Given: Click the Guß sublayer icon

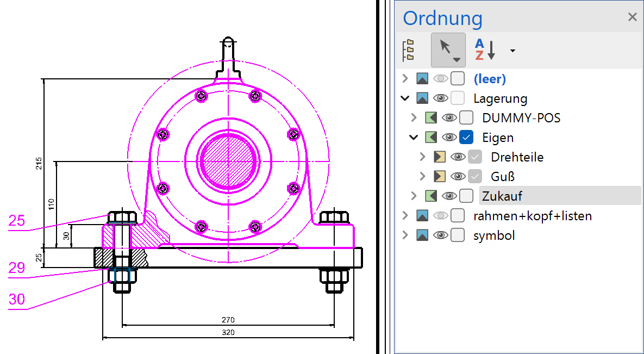Looking at the screenshot, I should (x=440, y=177).
